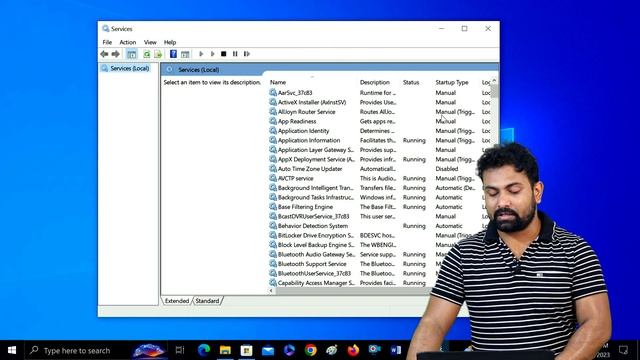The width and height of the screenshot is (640, 360).
Task: Click the Pause Service icon
Action: tap(235, 54)
